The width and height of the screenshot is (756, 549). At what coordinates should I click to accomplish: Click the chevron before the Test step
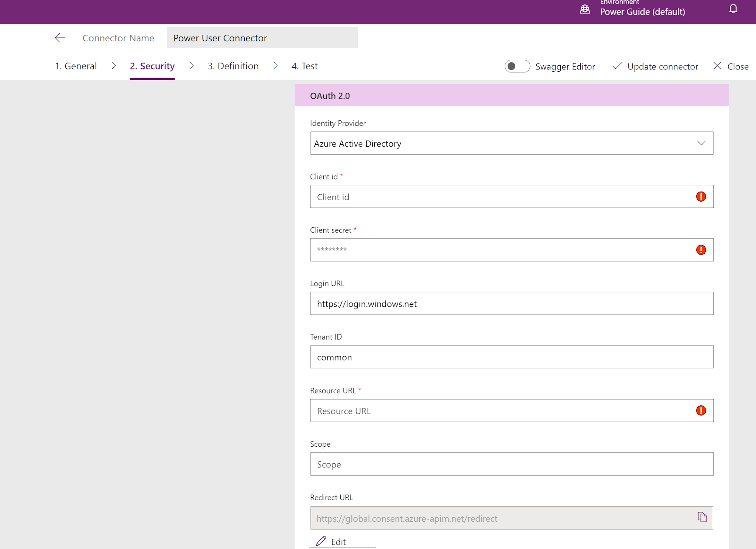[x=275, y=66]
